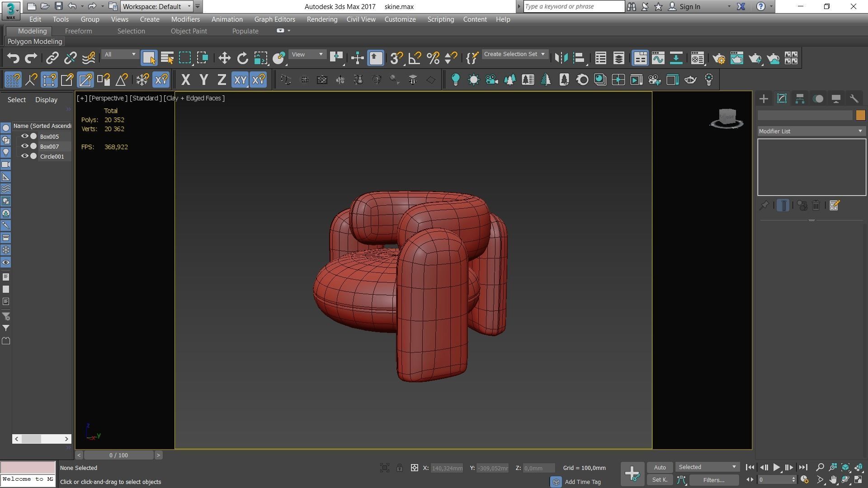
Task: Open the [Standard] shading label menu
Action: [145, 98]
